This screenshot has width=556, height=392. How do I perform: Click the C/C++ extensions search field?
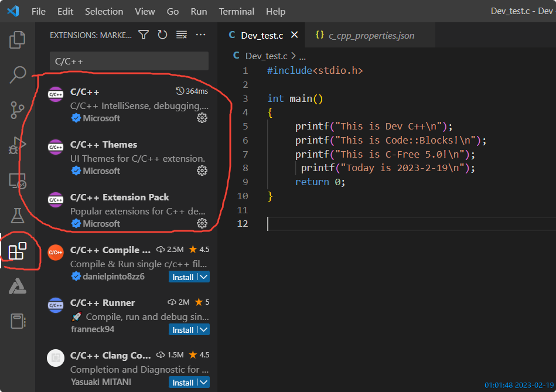(x=129, y=61)
